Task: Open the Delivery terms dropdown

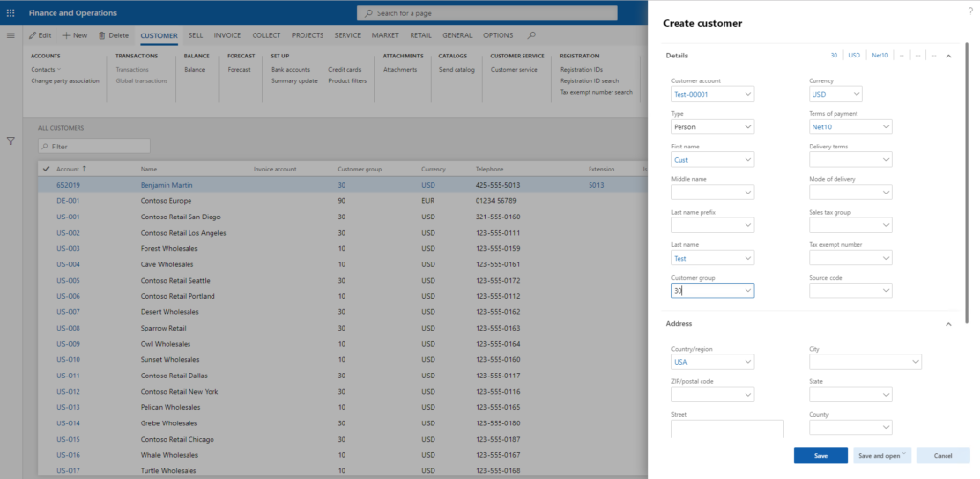Action: tap(886, 159)
